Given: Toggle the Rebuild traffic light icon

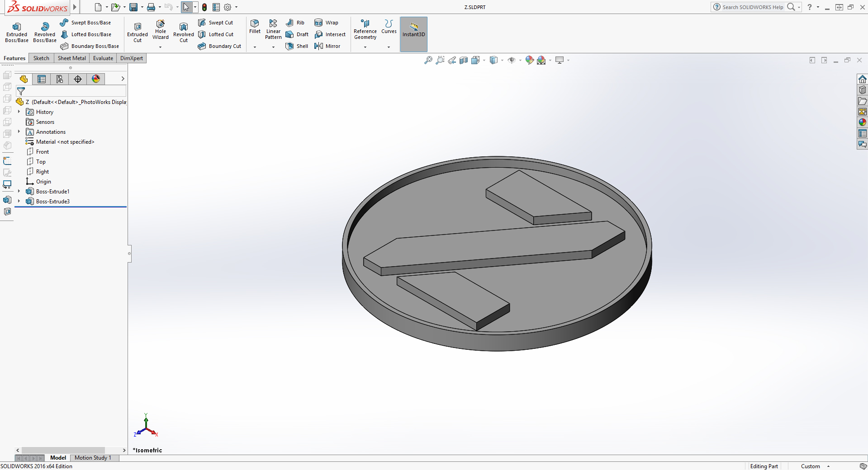Looking at the screenshot, I should tap(204, 7).
